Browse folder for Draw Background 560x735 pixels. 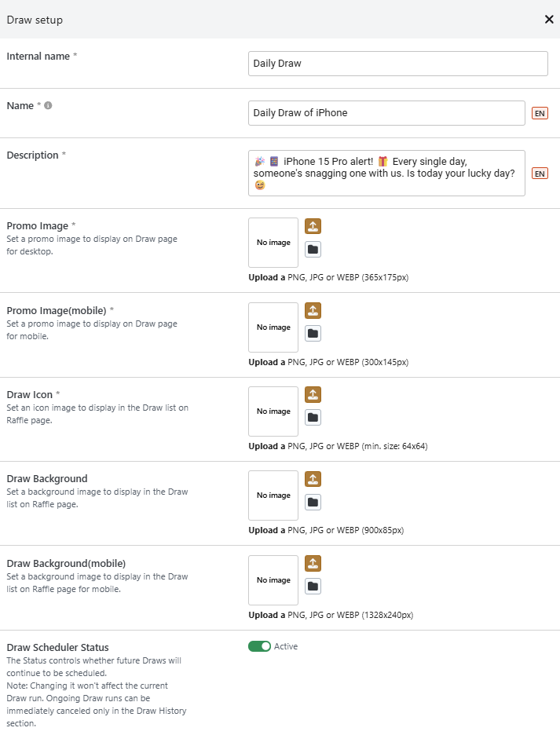coord(313,502)
